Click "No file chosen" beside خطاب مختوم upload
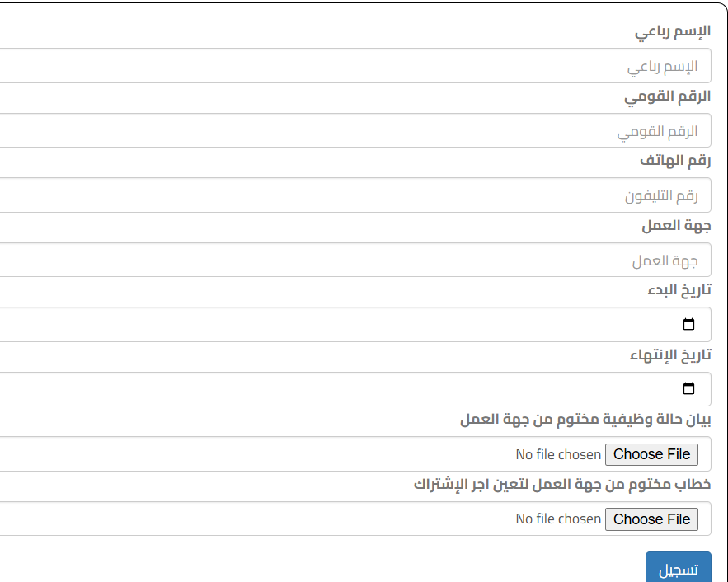This screenshot has width=728, height=582. (x=558, y=519)
